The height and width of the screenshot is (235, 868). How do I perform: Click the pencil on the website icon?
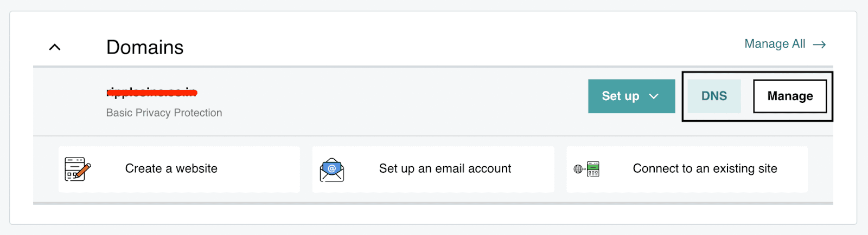pyautogui.click(x=84, y=171)
